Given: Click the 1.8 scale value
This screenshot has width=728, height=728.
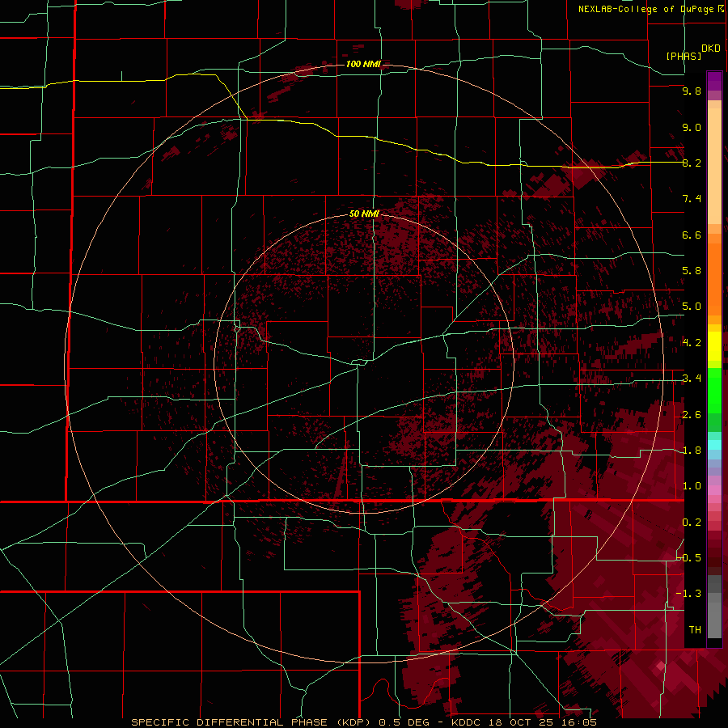Looking at the screenshot, I should coord(692,451).
